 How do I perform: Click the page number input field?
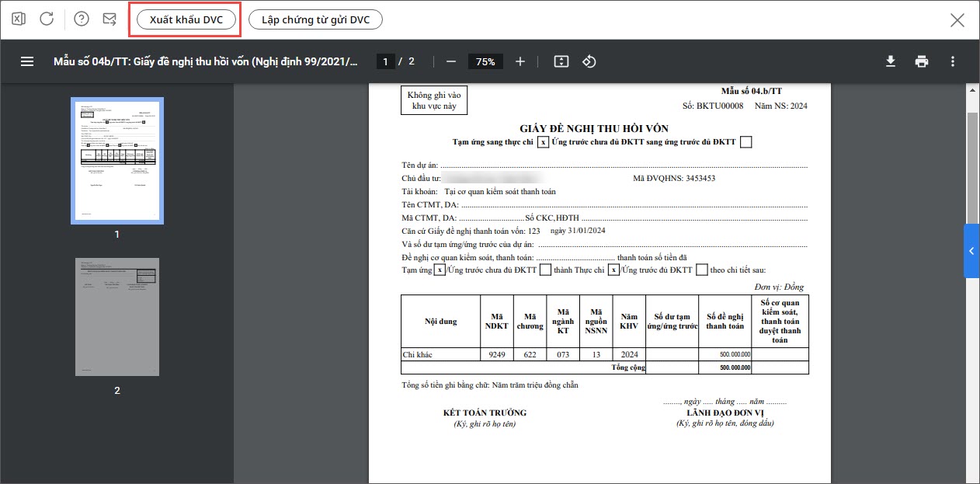(x=385, y=61)
